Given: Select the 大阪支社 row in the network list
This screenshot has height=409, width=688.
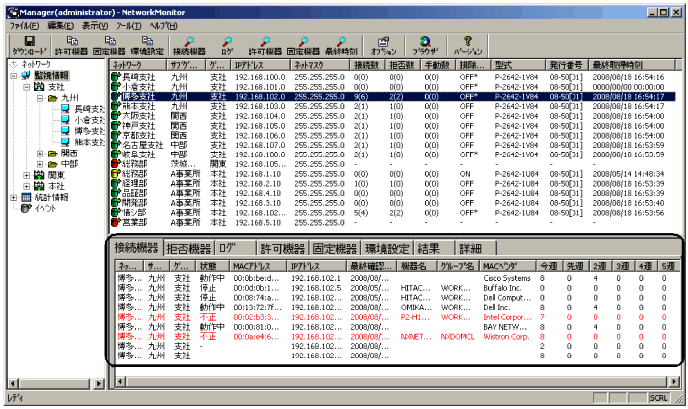Looking at the screenshot, I should click(x=137, y=114).
